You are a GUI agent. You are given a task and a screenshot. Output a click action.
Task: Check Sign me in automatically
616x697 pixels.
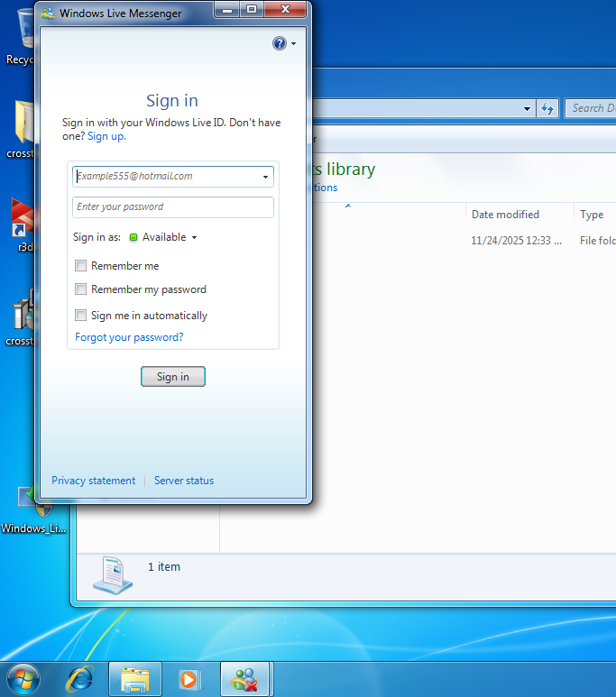click(x=81, y=316)
